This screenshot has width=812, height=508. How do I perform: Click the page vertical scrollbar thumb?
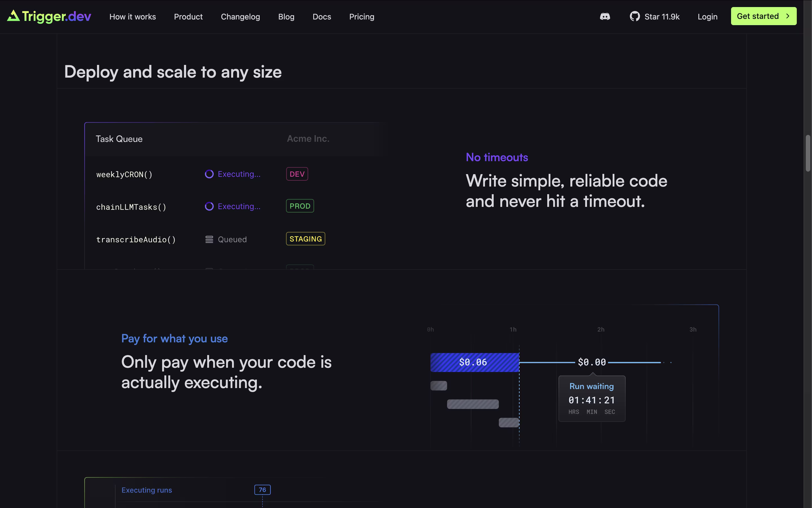pyautogui.click(x=808, y=153)
